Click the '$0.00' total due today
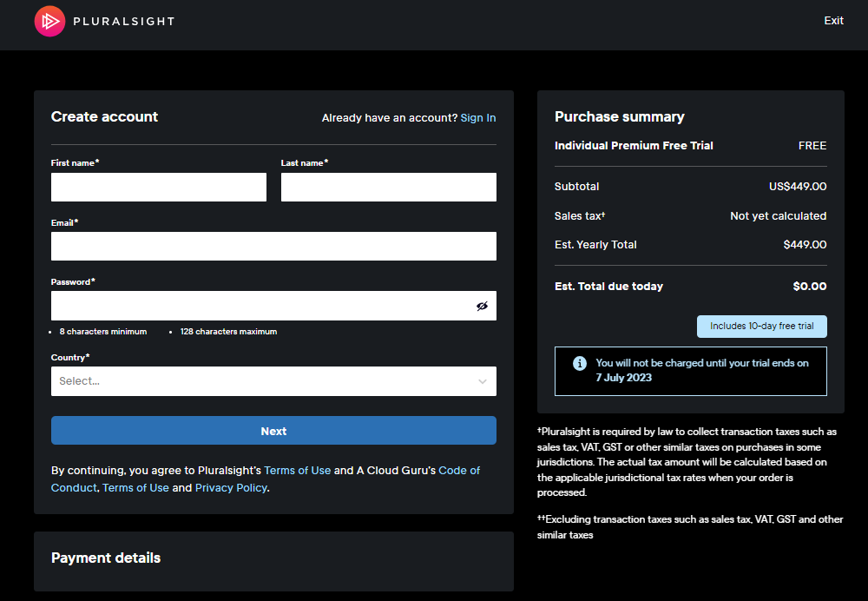The image size is (868, 601). click(809, 287)
